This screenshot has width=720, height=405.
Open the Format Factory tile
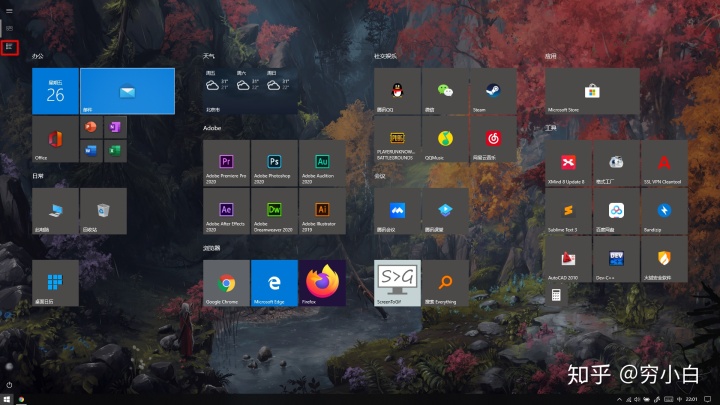pyautogui.click(x=616, y=163)
